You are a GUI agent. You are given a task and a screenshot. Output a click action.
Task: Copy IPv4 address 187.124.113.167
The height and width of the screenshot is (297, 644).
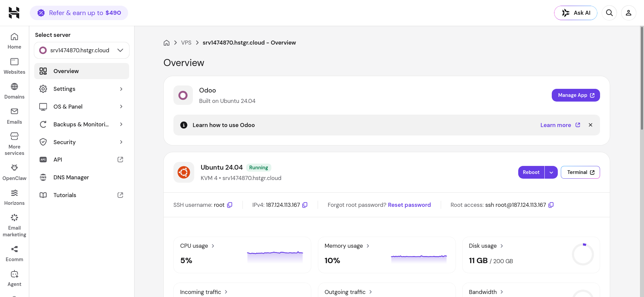(305, 205)
